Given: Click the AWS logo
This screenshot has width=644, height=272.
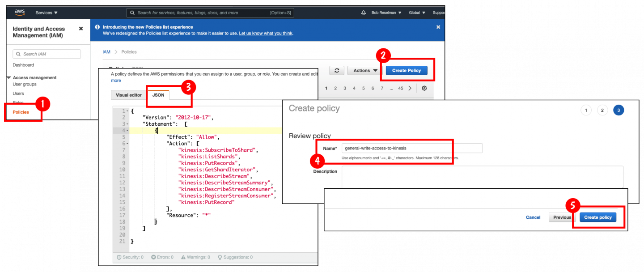Looking at the screenshot, I should click(x=20, y=13).
